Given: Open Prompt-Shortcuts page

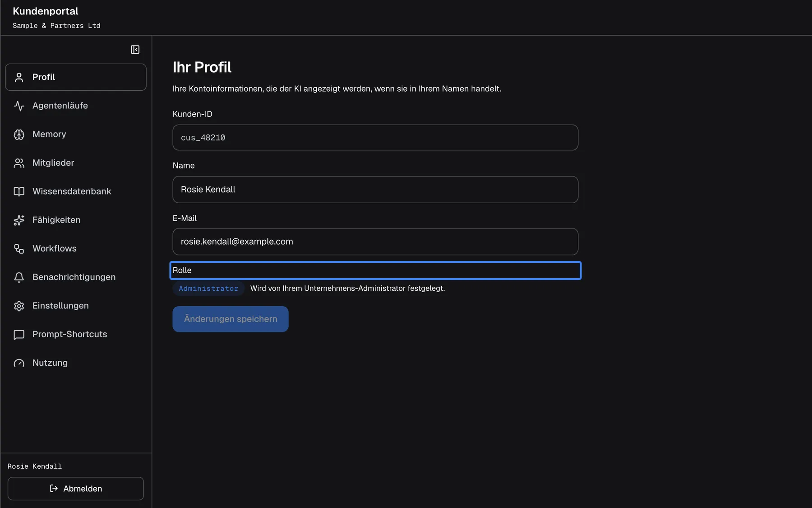Looking at the screenshot, I should [x=76, y=334].
